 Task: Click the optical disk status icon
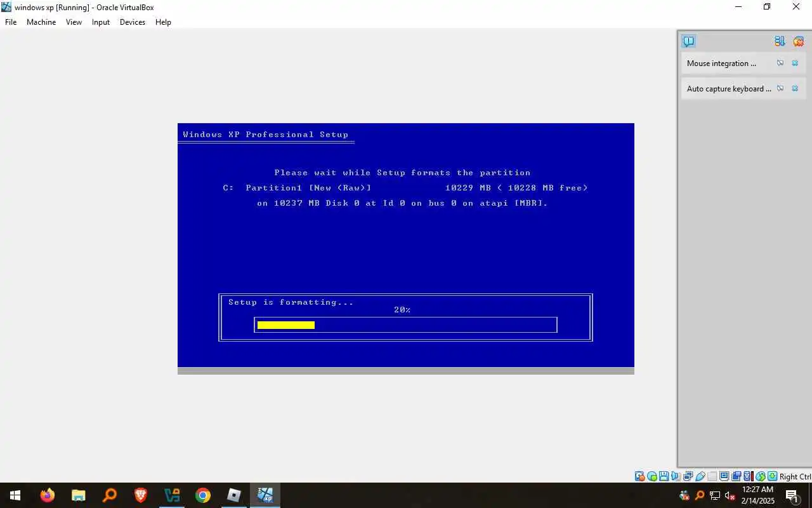(652, 476)
